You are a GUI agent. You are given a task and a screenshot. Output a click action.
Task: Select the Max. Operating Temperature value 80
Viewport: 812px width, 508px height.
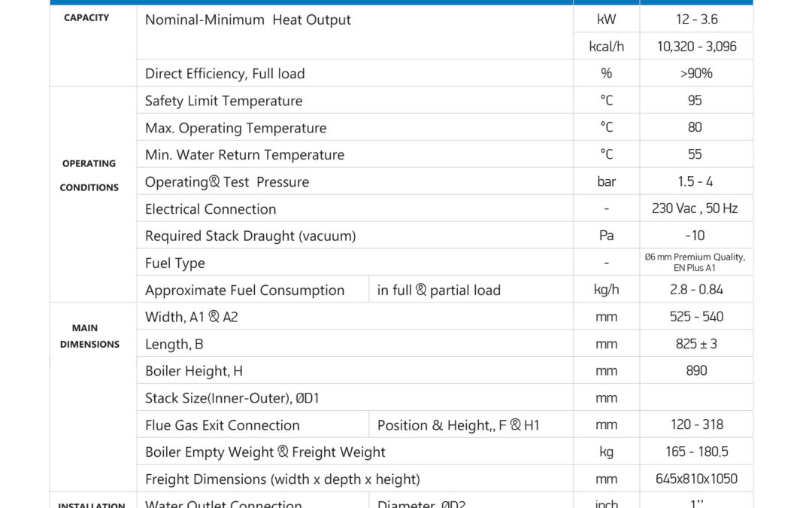(x=695, y=128)
